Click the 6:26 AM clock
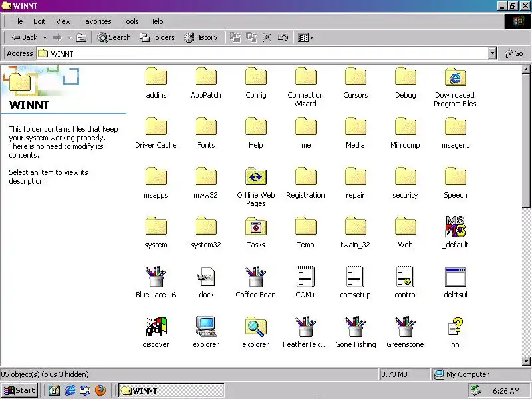Screen dimensions: 532x399 coord(506,391)
